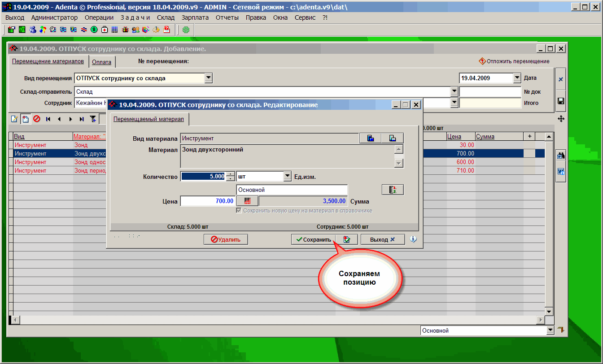Click the 'Удалить' button
Screen dimensions: 603x364
tap(226, 239)
